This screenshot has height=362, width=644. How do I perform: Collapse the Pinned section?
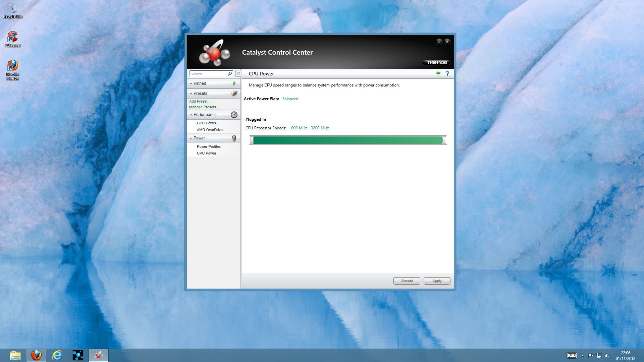pos(191,83)
